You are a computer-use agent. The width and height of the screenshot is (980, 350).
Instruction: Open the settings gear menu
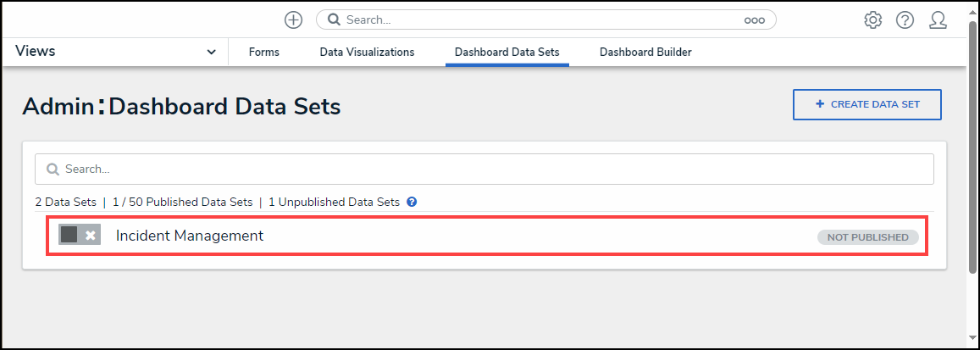872,20
